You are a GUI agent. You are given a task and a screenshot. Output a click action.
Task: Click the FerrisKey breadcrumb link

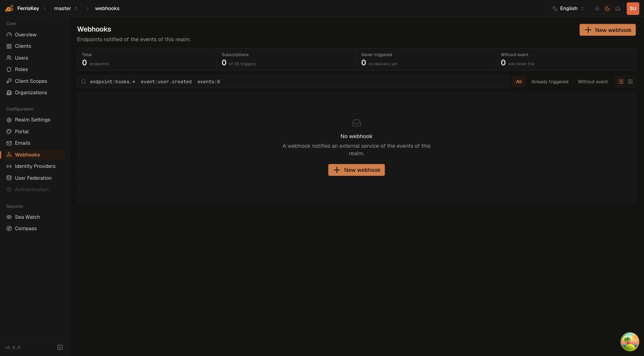[x=28, y=8]
